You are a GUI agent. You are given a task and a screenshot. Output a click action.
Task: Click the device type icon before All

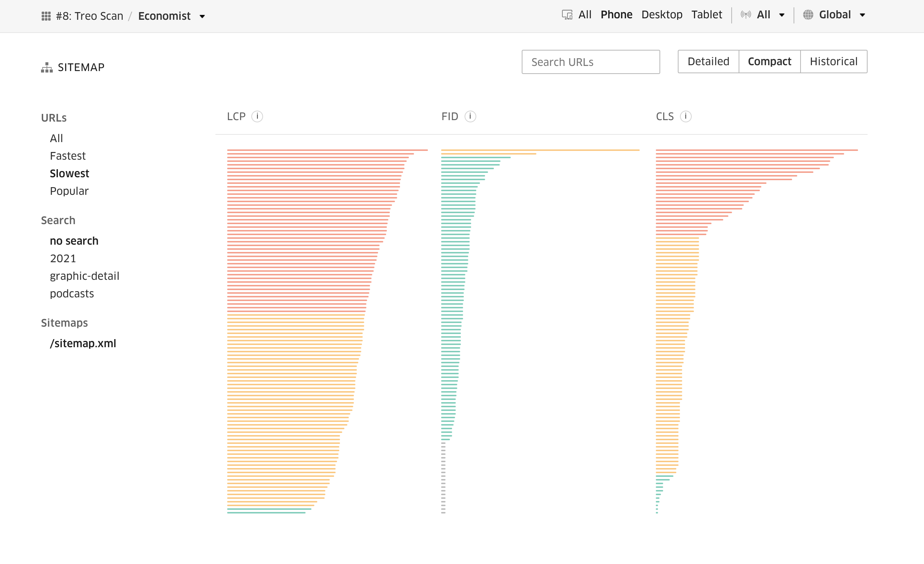coord(568,14)
